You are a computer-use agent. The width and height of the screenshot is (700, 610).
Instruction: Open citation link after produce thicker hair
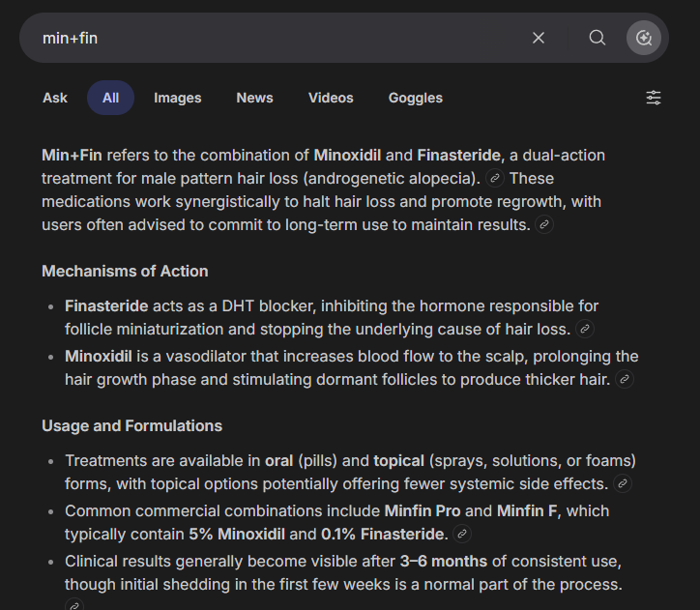click(625, 380)
